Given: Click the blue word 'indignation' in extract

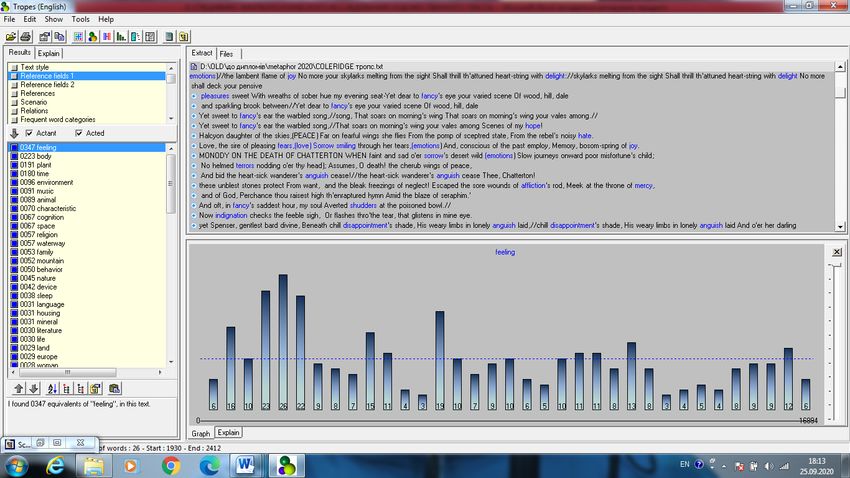Looking at the screenshot, I should (231, 216).
